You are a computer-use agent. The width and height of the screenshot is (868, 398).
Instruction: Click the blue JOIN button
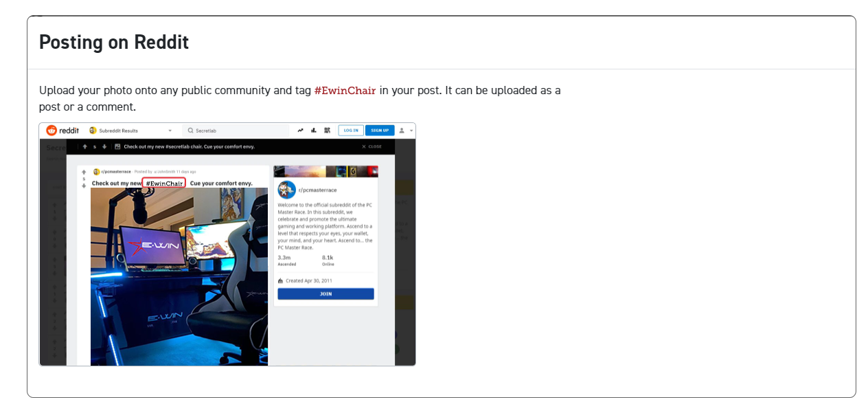[325, 294]
